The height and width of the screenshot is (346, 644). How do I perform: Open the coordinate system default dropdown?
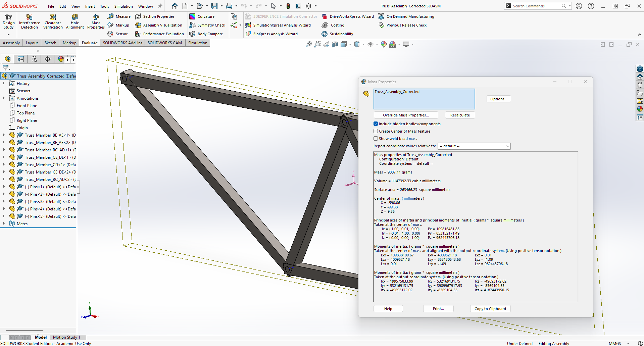[x=474, y=146]
